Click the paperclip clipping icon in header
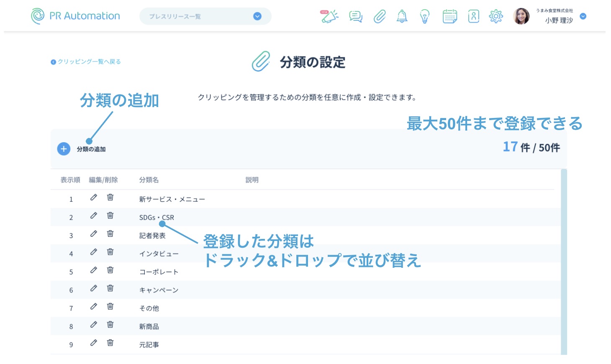This screenshot has width=611, height=364. click(380, 16)
